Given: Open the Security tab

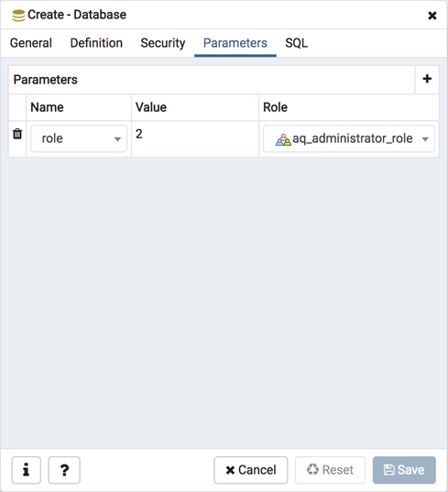Looking at the screenshot, I should pyautogui.click(x=163, y=43).
